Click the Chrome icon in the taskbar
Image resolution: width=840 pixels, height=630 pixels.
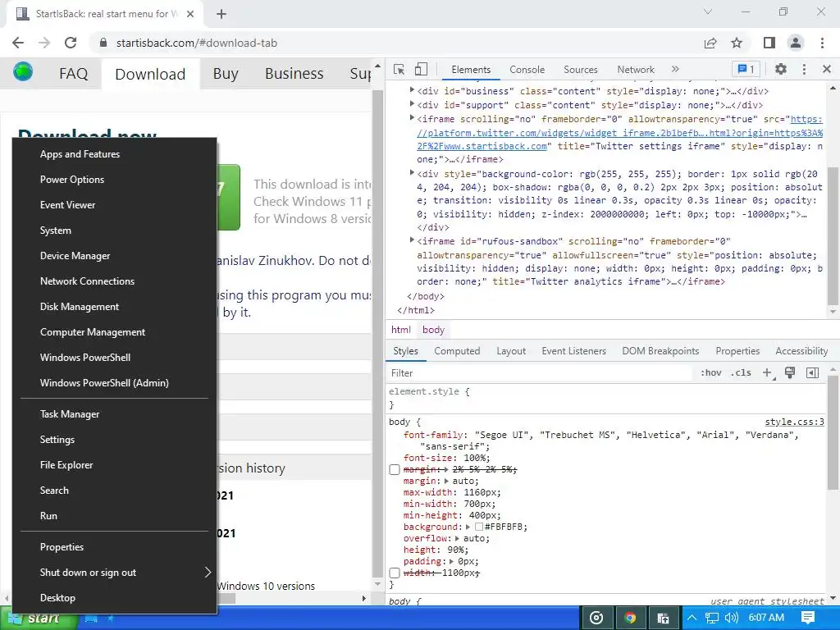pyautogui.click(x=630, y=619)
